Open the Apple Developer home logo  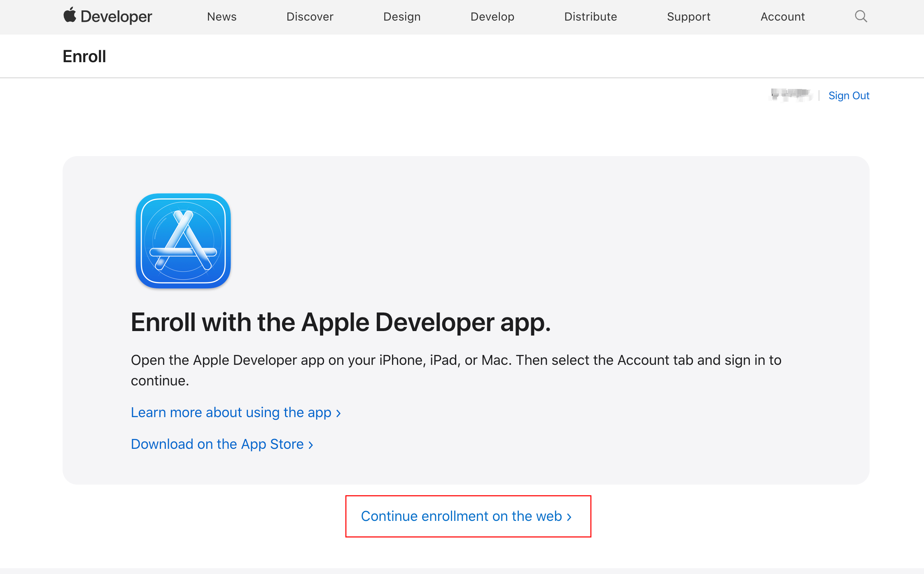click(107, 16)
